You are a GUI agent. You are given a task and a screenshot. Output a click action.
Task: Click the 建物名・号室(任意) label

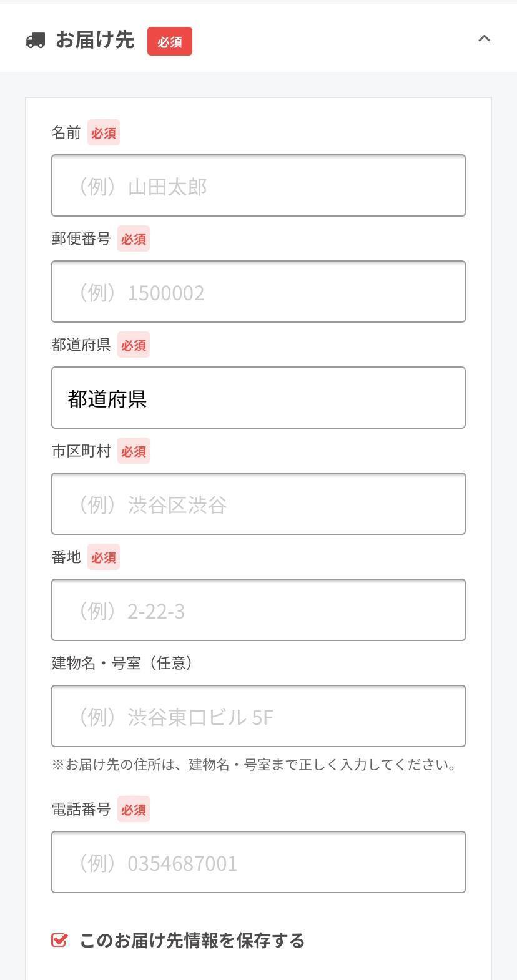click(122, 663)
